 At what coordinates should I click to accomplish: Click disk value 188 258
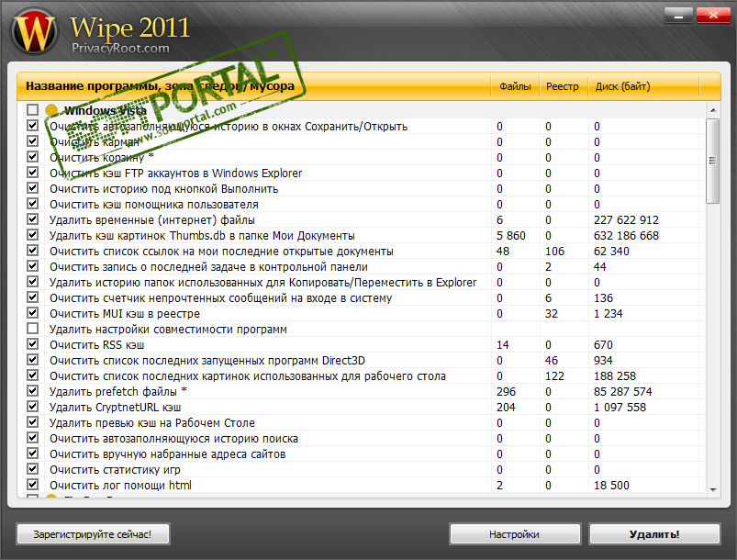(615, 376)
